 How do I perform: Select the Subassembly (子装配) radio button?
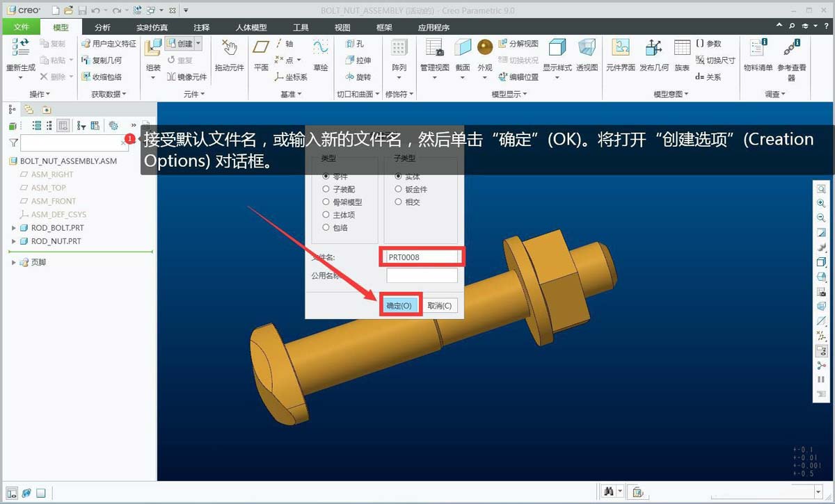[x=326, y=189]
